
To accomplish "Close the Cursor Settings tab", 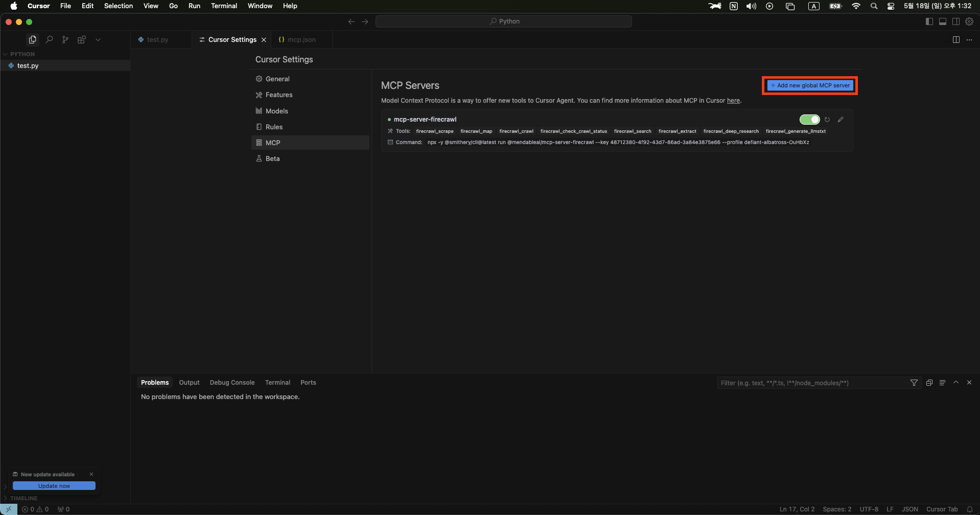I will point(264,40).
